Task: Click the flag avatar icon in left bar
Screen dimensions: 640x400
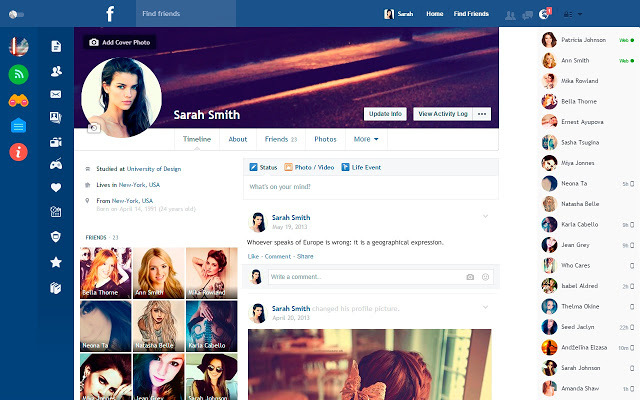Action: click(18, 47)
